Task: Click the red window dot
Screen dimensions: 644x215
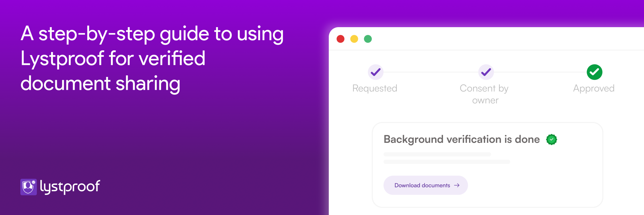Action: (340, 39)
